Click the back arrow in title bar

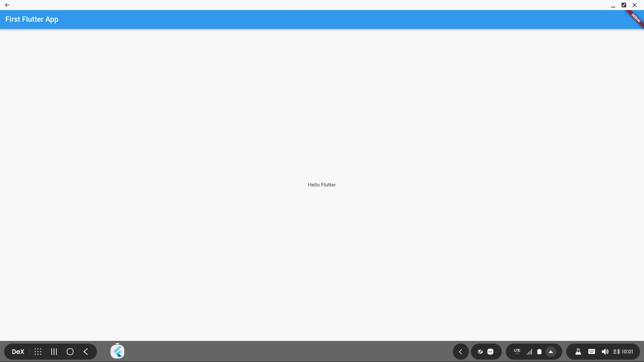coord(7,5)
